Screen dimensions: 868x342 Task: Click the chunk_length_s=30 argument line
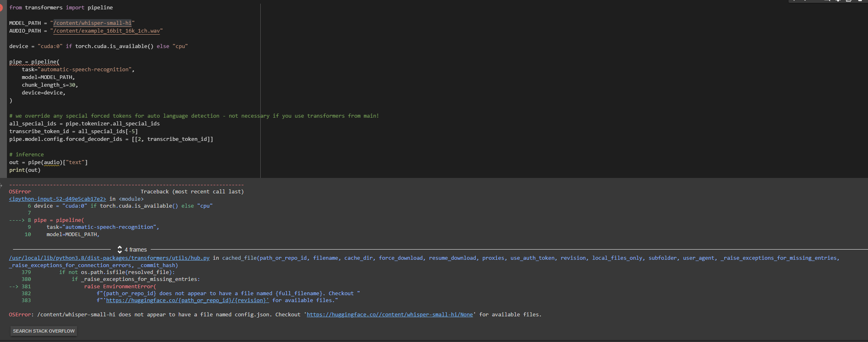tap(50, 85)
